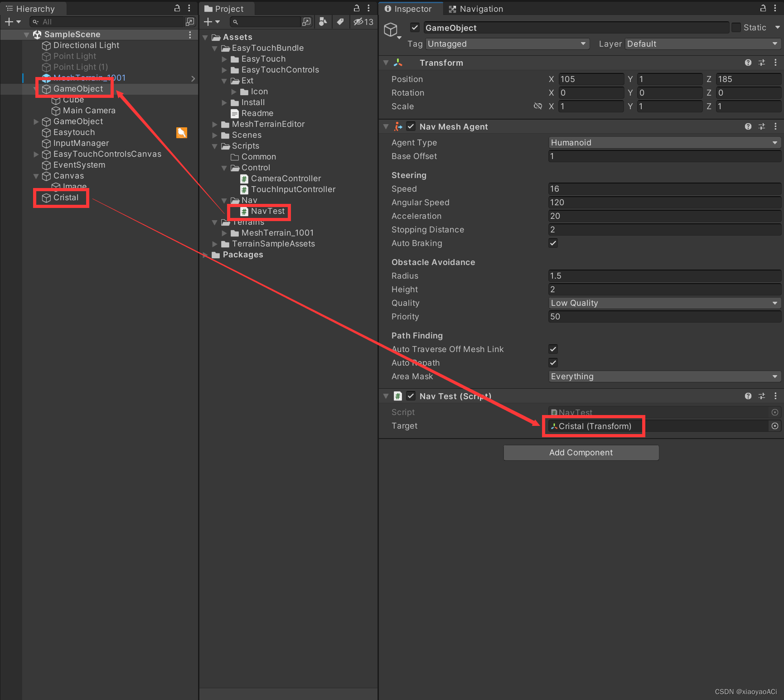The width and height of the screenshot is (784, 700).
Task: Open Transform component help
Action: pos(748,63)
